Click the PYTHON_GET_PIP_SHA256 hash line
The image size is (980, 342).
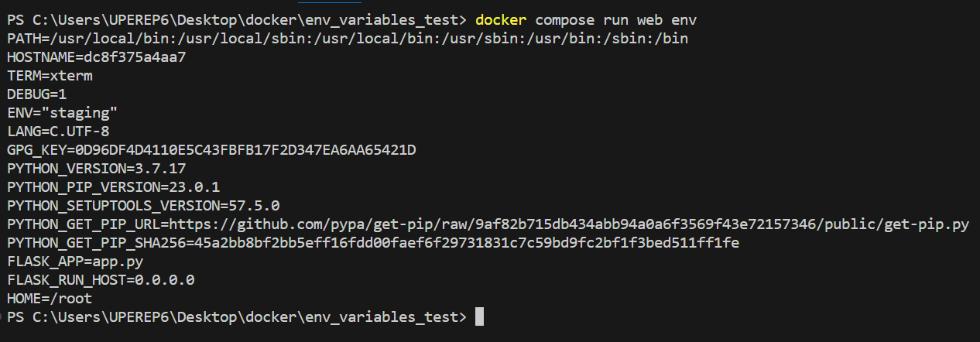click(x=373, y=243)
